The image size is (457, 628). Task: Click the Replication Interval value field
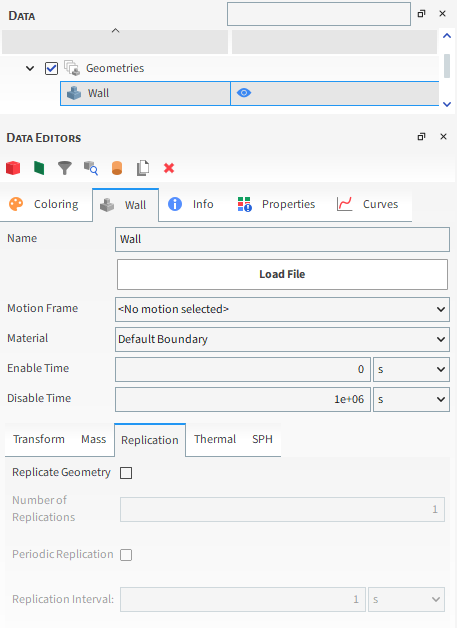(243, 599)
